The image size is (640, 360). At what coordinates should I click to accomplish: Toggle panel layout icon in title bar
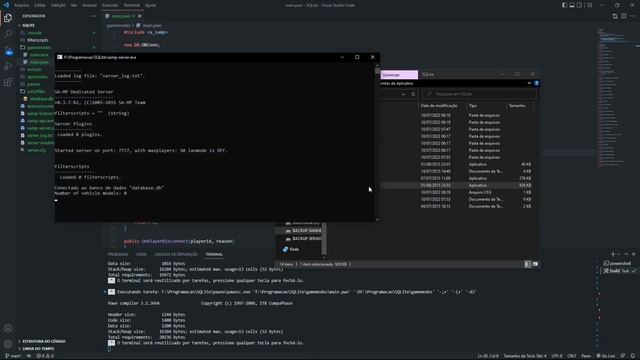pos(572,5)
